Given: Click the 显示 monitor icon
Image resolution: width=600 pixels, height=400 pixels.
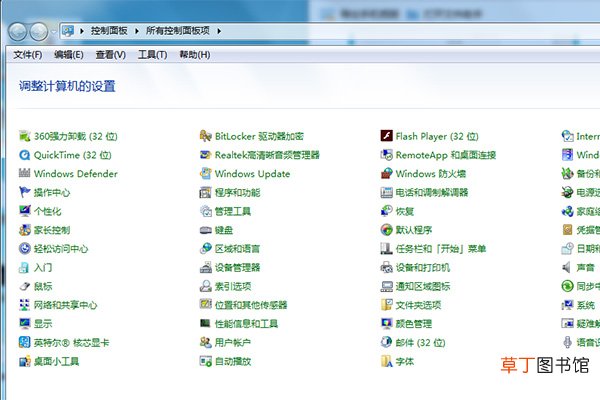Looking at the screenshot, I should pyautogui.click(x=24, y=323).
